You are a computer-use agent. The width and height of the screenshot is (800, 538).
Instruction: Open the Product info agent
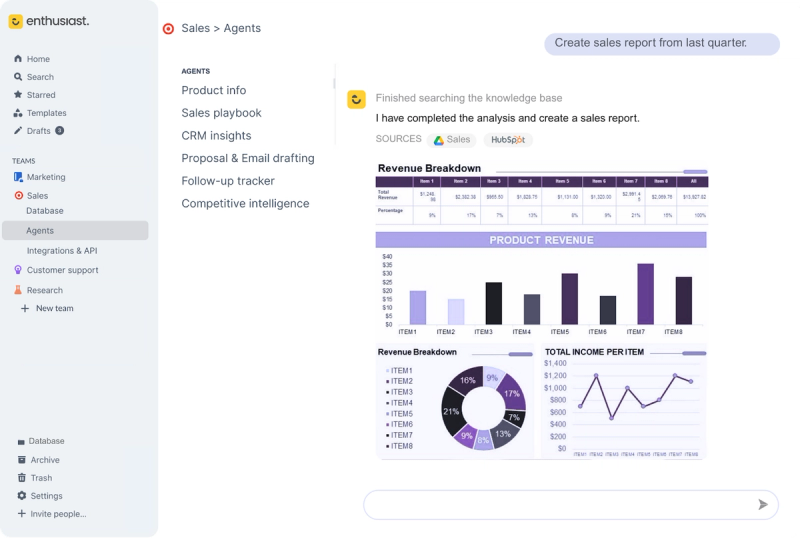pos(214,90)
